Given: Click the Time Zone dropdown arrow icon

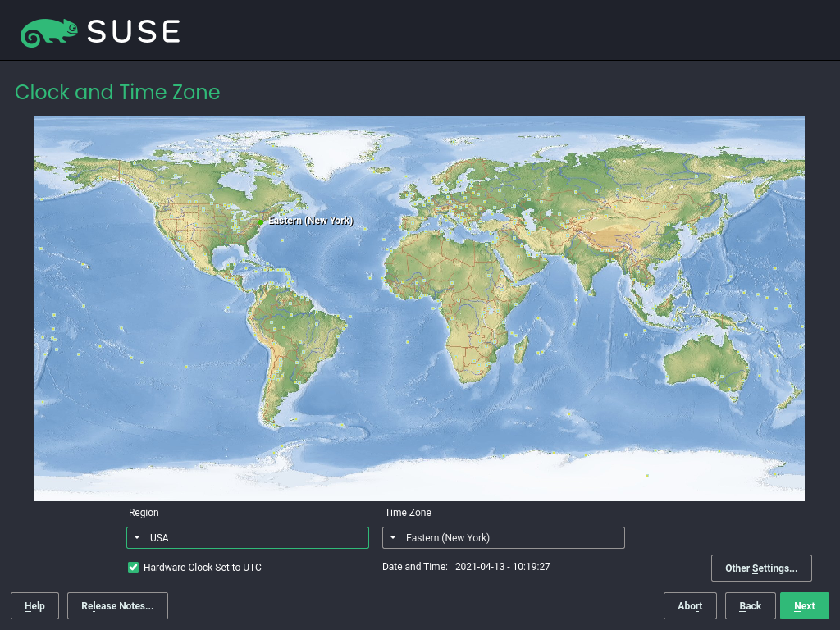Looking at the screenshot, I should (394, 538).
